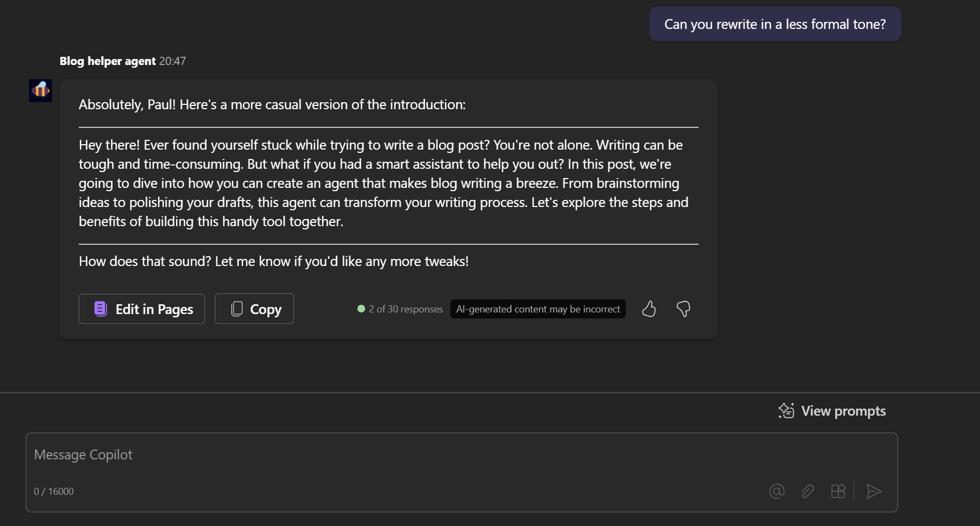Click the 0/16000 character counter

[x=54, y=491]
